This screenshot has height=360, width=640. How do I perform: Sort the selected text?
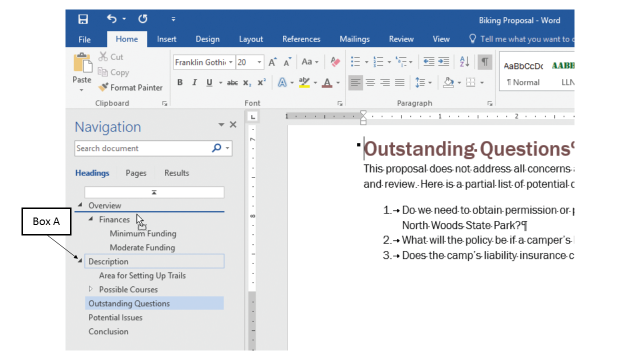(x=464, y=62)
